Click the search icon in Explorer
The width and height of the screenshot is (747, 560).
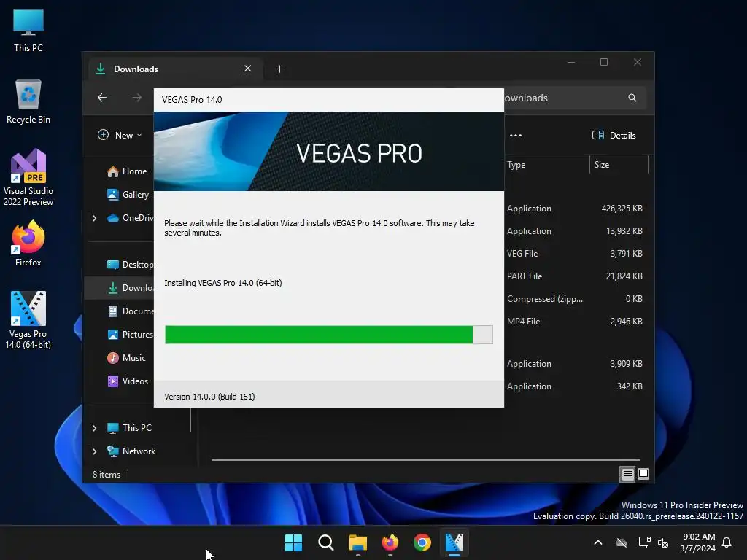pos(632,98)
